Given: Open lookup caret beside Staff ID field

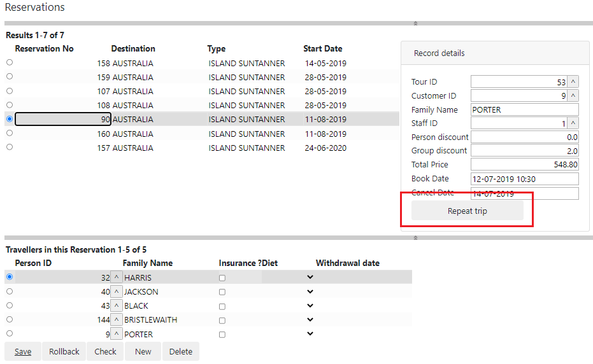Looking at the screenshot, I should coord(573,123).
